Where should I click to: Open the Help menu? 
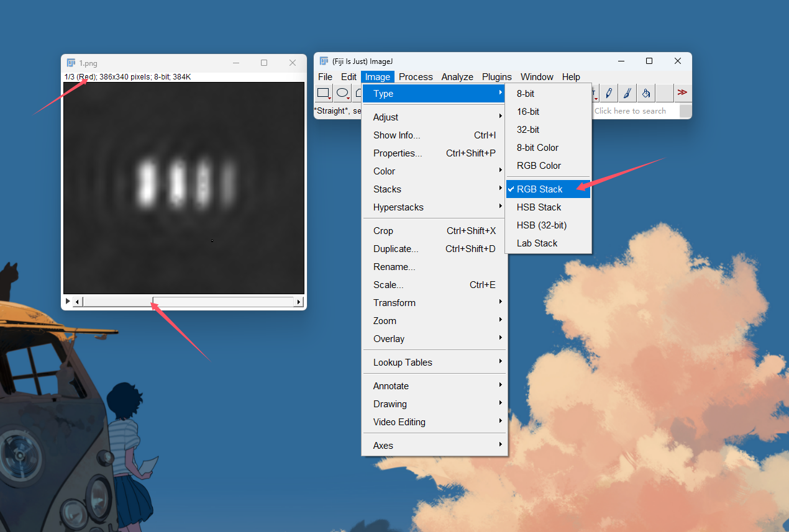[x=571, y=77]
